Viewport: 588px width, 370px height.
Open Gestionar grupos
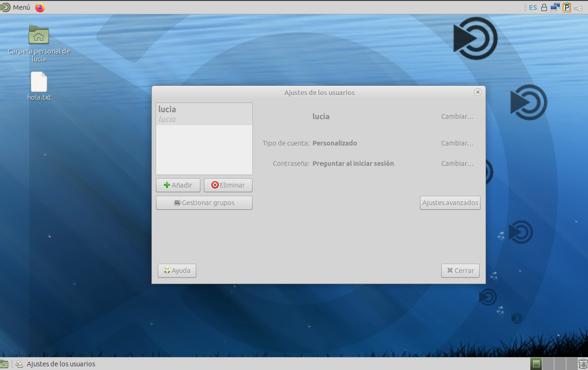tap(204, 203)
